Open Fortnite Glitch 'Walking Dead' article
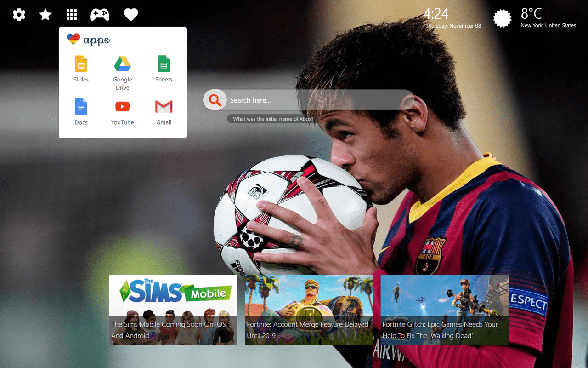This screenshot has height=368, width=588. pos(444,310)
